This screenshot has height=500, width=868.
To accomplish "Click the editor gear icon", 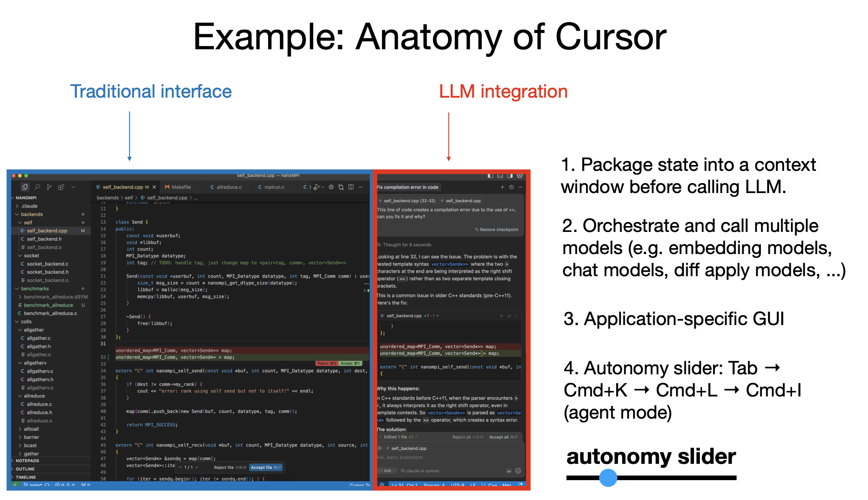I will (x=331, y=187).
